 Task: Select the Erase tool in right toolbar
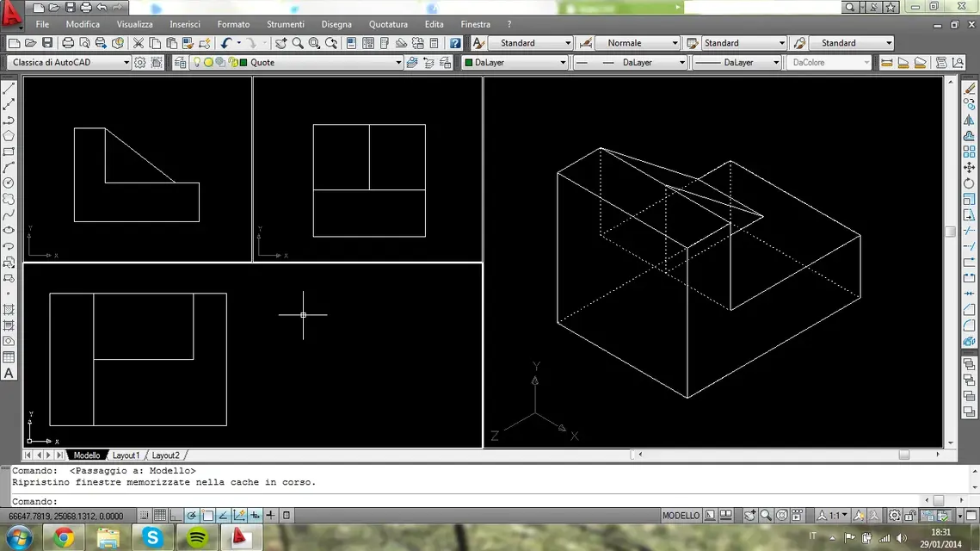969,88
